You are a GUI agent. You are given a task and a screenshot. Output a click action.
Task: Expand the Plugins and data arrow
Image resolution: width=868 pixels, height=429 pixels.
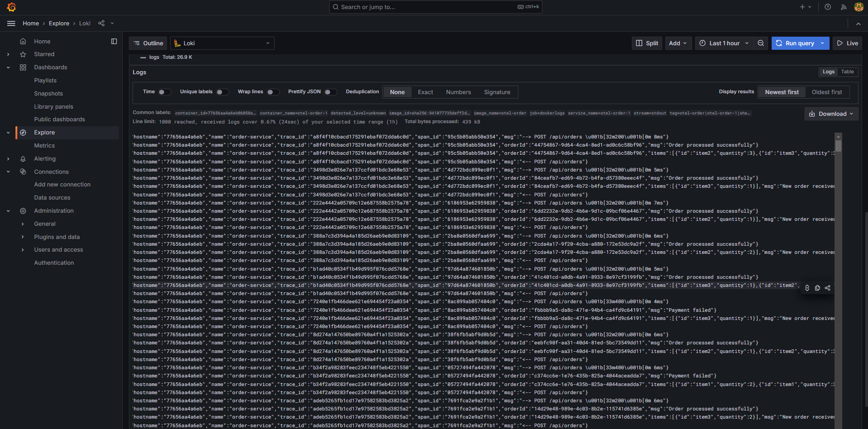click(x=23, y=237)
